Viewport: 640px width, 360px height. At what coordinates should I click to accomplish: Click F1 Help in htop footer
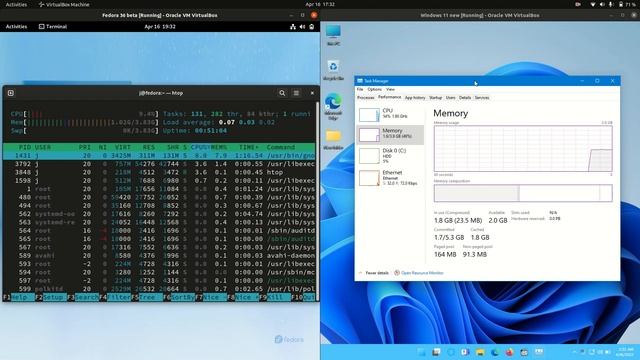click(19, 297)
